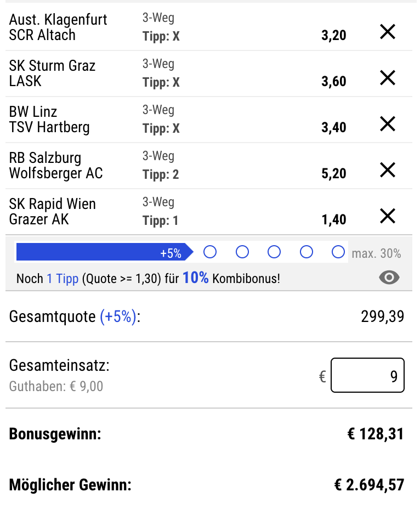Viewport: 420px width, 509px height.
Task: Remove the SK Rapid Wien vs Grazer AK bet
Action: tap(388, 216)
